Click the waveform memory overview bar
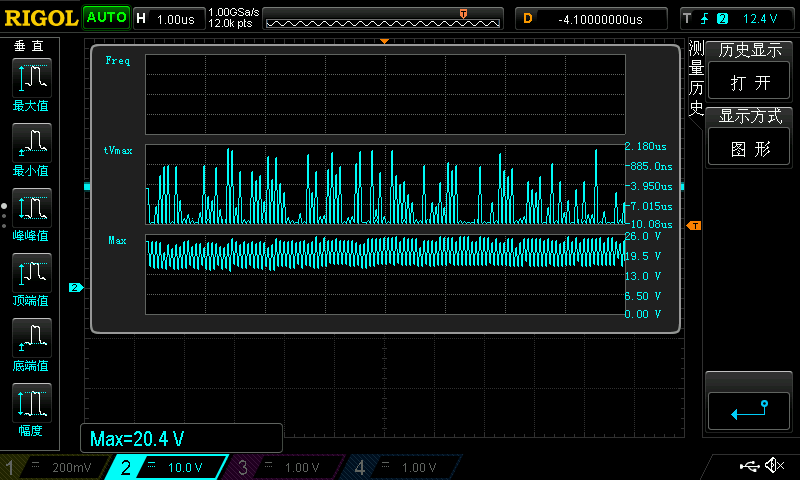Viewport: 800px width, 480px height. [383, 19]
